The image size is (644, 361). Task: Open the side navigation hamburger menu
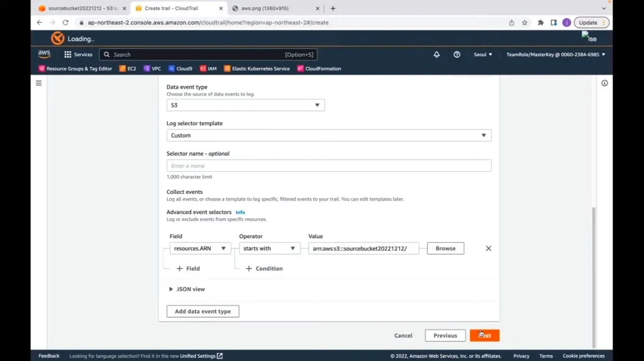point(39,83)
